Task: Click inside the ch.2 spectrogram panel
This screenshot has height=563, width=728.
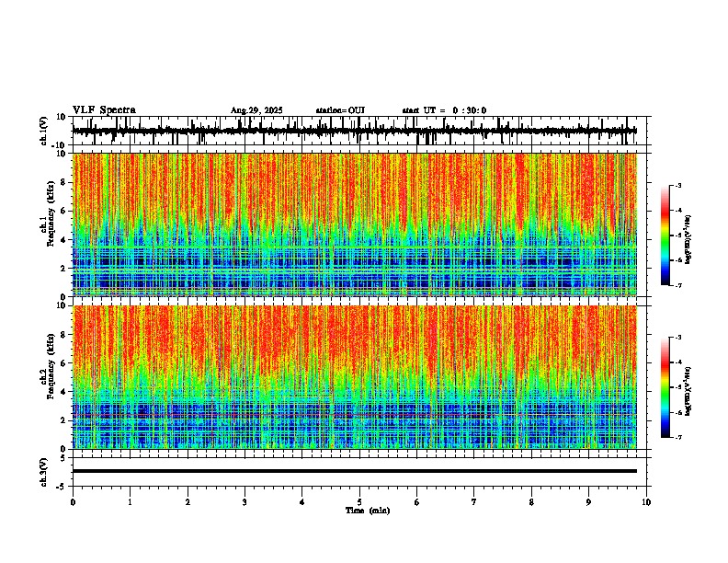Action: click(x=354, y=377)
